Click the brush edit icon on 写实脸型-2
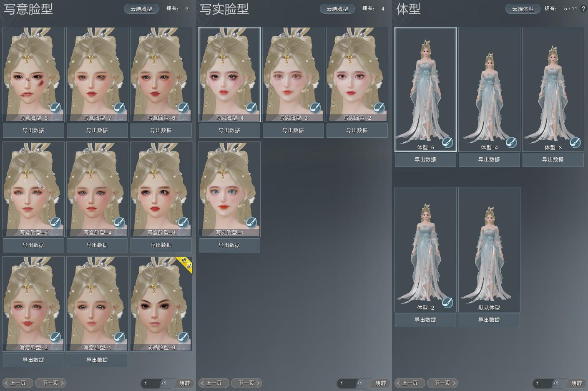 pos(379,108)
